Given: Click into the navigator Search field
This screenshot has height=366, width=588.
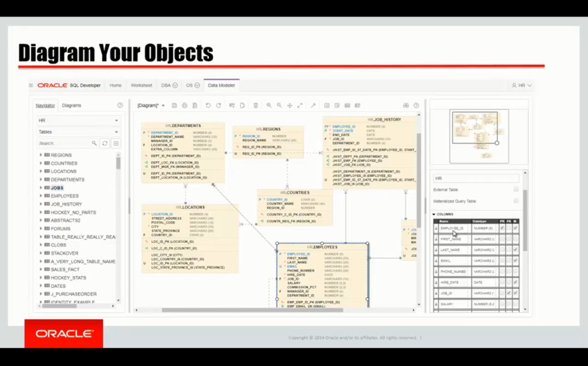Looking at the screenshot, I should pos(64,144).
